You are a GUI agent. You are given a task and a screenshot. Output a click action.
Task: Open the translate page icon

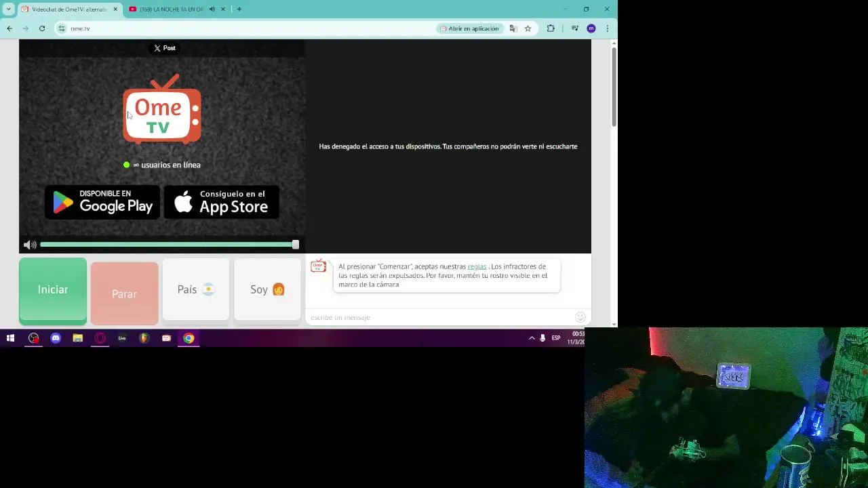pyautogui.click(x=513, y=28)
